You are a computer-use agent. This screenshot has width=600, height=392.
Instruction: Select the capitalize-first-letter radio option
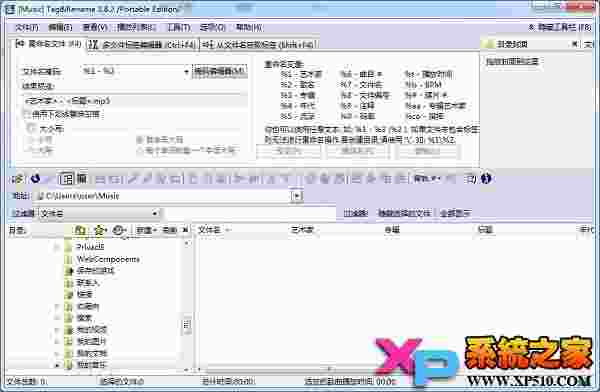pos(140,140)
